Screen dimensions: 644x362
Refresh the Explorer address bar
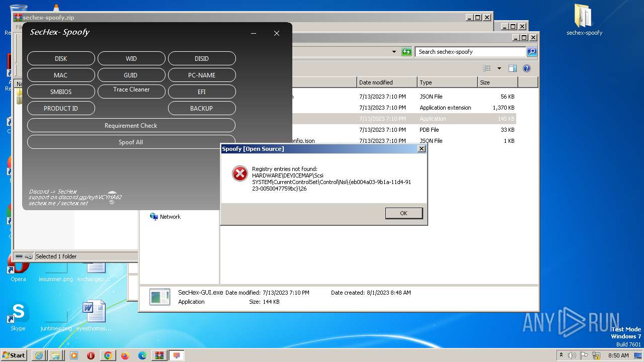(407, 52)
